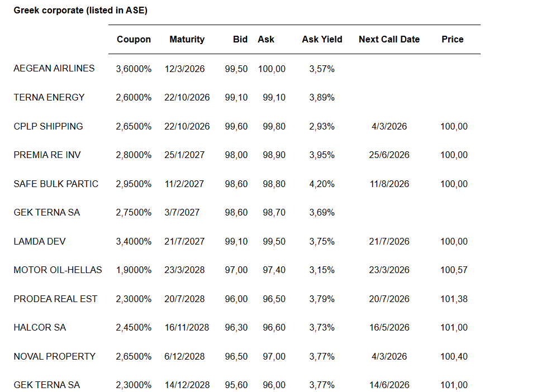
Task: Click the PRODEA REAL EST entry
Action: click(55, 299)
